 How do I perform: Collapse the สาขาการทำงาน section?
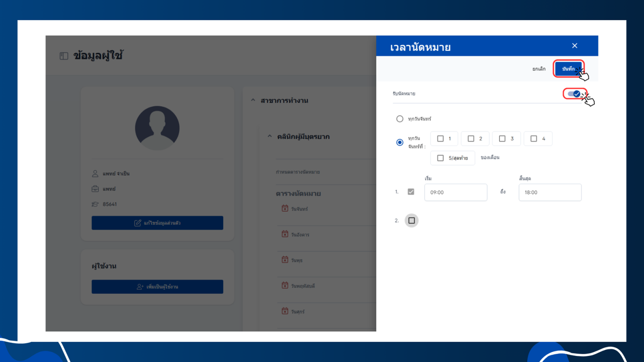(253, 100)
